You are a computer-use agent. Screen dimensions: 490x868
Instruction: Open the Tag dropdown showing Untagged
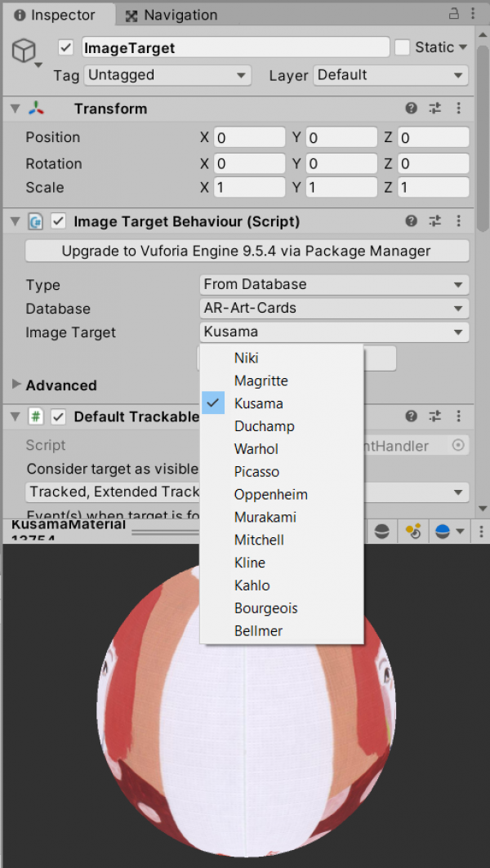(167, 75)
